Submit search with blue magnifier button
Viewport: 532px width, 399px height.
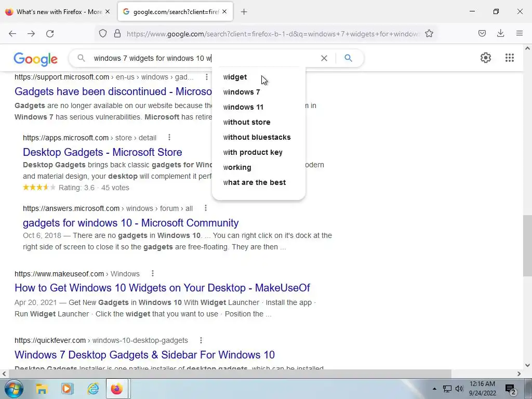(348, 58)
